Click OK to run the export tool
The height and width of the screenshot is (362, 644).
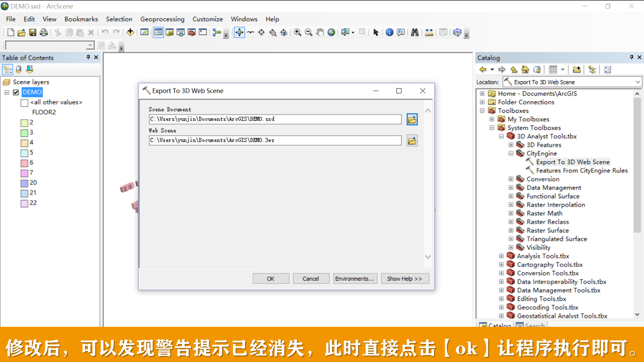[271, 279]
